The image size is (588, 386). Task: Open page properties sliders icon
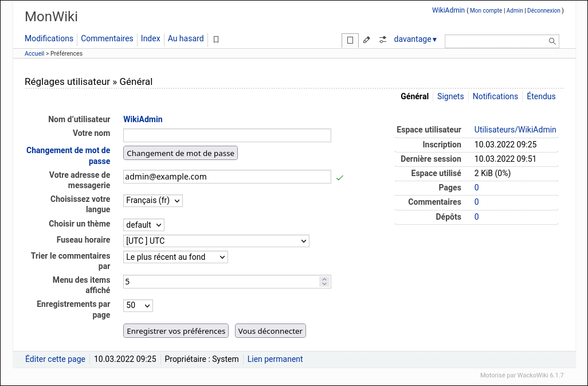click(383, 40)
